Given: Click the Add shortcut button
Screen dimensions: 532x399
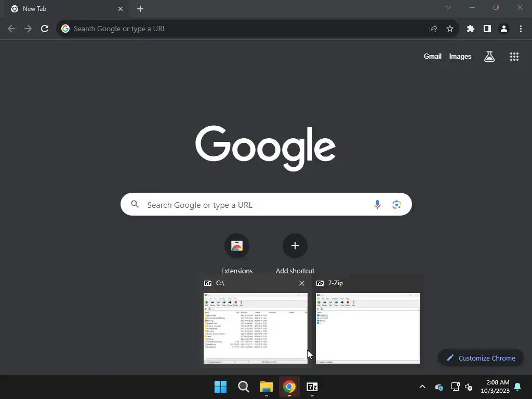Looking at the screenshot, I should click(295, 254).
